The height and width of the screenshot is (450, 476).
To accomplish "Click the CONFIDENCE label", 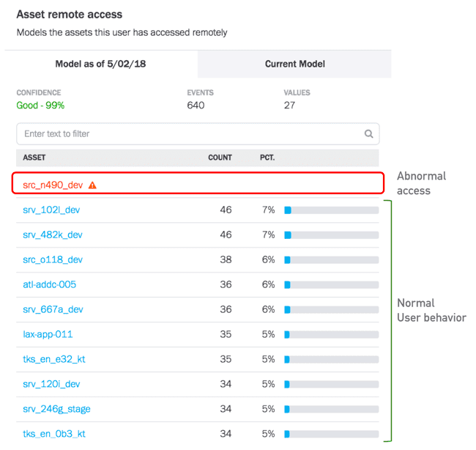I will 39,92.
